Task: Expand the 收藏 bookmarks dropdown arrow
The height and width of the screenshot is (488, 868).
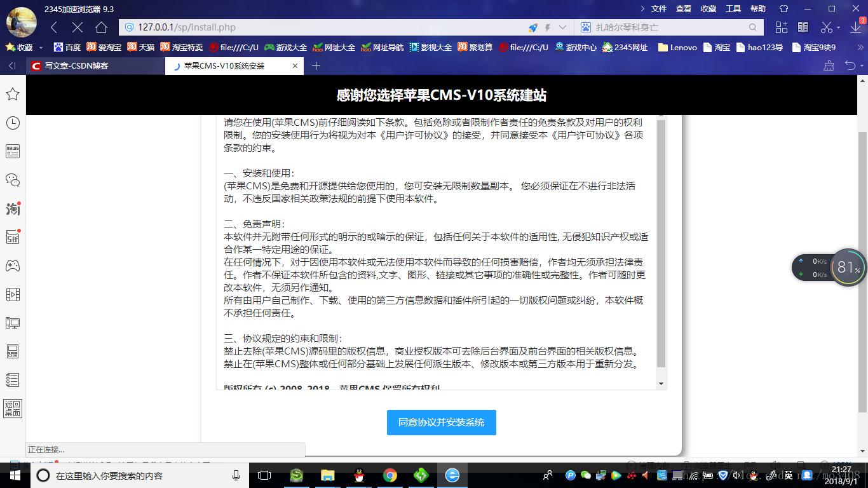Action: coord(41,48)
